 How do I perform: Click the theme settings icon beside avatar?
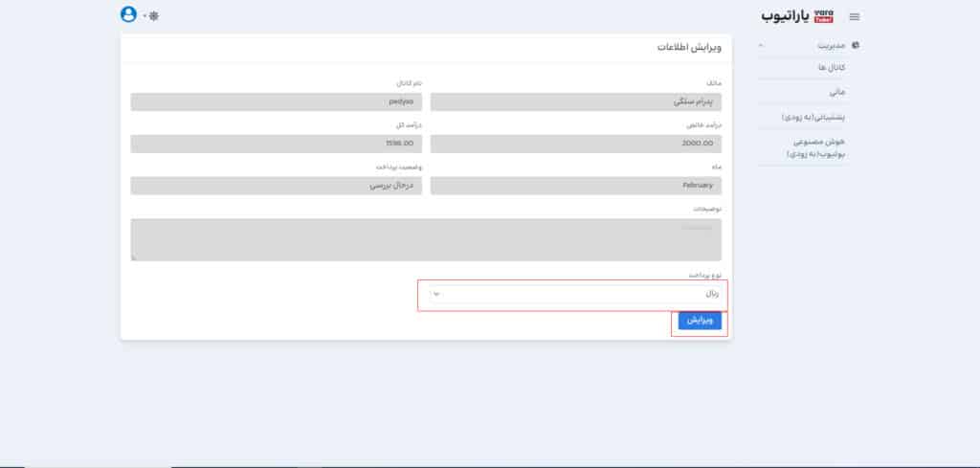(x=154, y=16)
